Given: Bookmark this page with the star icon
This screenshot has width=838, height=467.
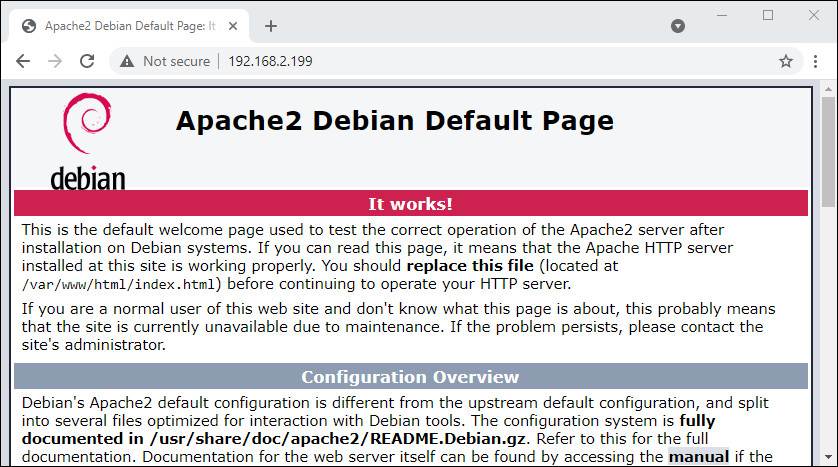Looking at the screenshot, I should tap(785, 61).
